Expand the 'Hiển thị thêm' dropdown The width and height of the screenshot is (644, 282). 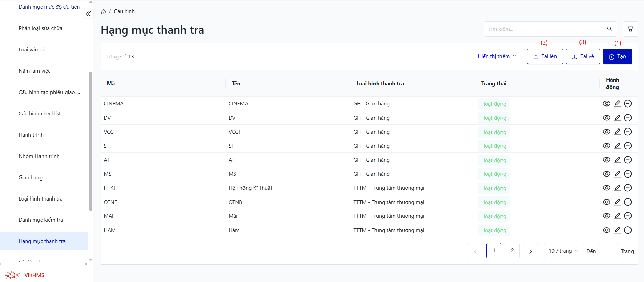pyautogui.click(x=497, y=56)
